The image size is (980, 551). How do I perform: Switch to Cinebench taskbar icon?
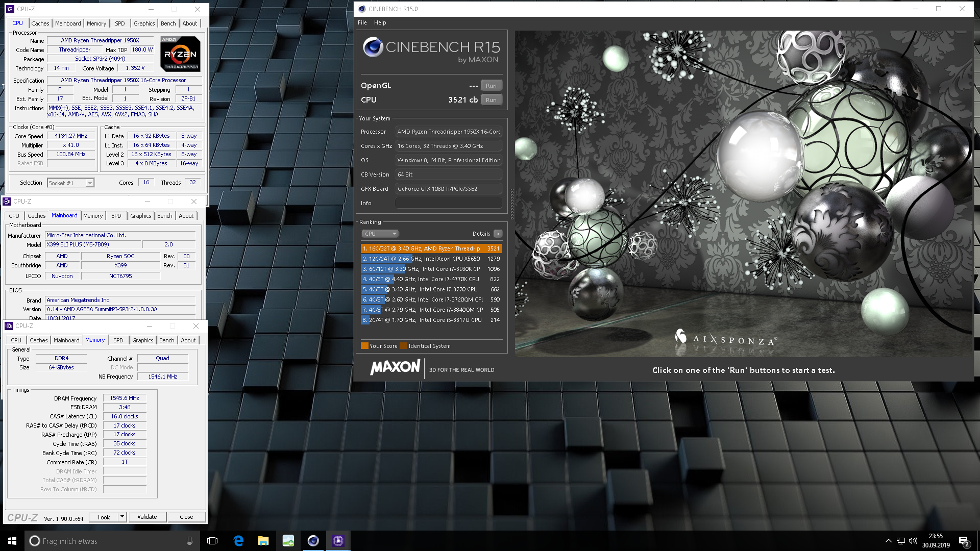[313, 541]
